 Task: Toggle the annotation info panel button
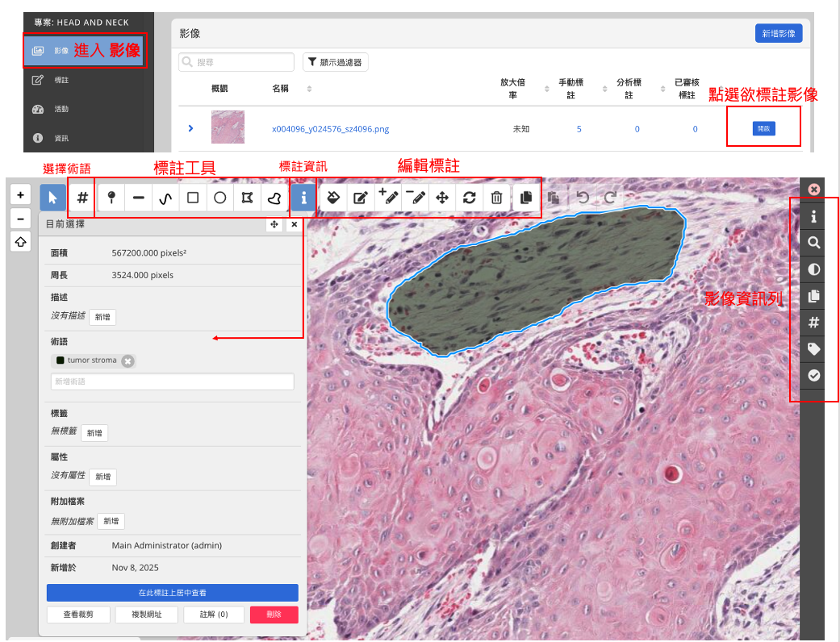point(303,198)
